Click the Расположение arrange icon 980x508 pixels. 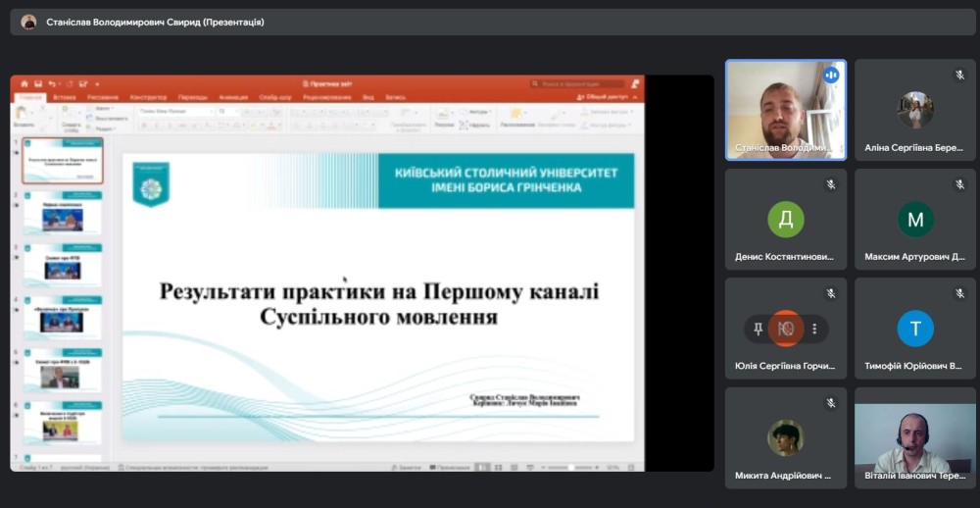516,116
